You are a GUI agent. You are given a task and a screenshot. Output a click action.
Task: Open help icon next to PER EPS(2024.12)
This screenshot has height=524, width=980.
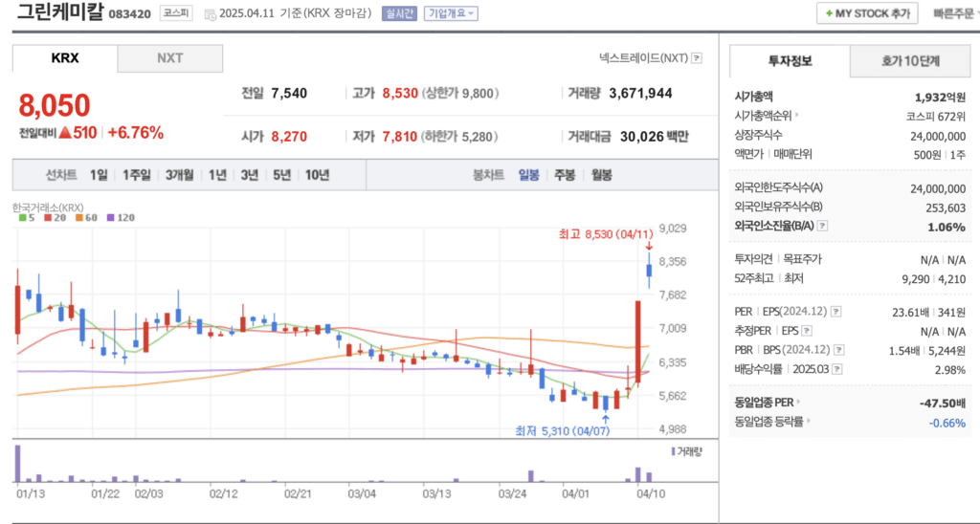point(835,311)
